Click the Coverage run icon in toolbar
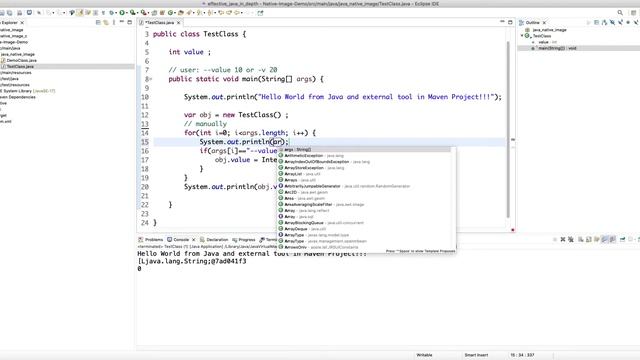 tap(132, 13)
